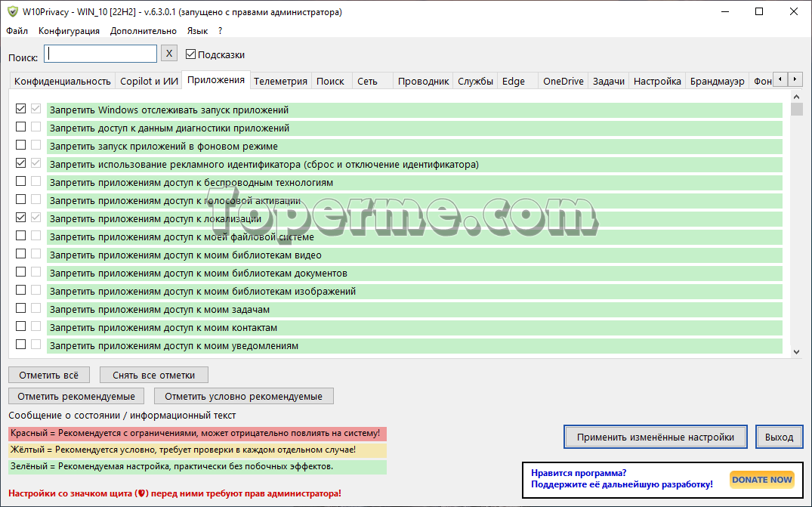This screenshot has width=812, height=507.
Task: Click the Выход button
Action: pos(779,437)
